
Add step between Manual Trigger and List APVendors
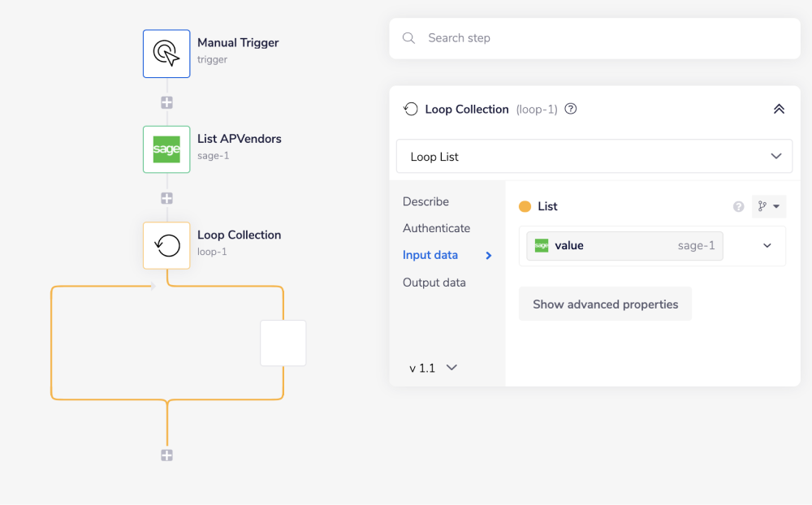pos(166,102)
